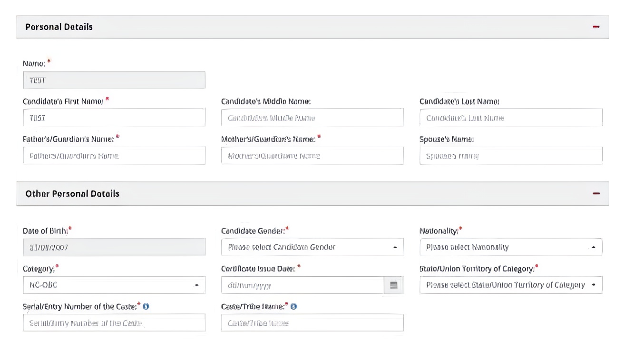
Task: Open calendar picker for Certificate Issue Date
Action: (x=393, y=285)
